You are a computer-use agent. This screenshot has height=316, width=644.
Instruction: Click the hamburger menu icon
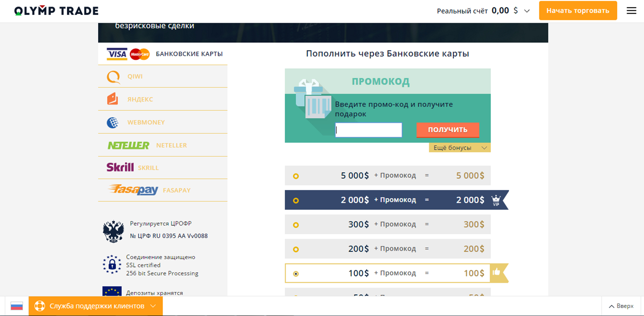[631, 11]
